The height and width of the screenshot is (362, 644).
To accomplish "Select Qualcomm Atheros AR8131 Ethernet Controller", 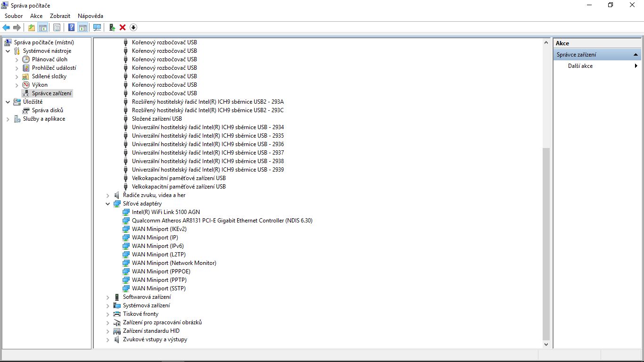I will 222,221.
